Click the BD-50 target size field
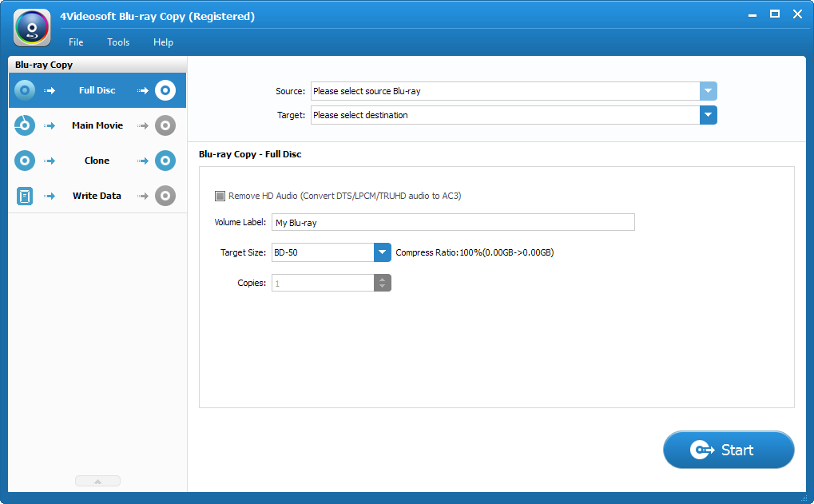This screenshot has width=814, height=504. (x=323, y=252)
